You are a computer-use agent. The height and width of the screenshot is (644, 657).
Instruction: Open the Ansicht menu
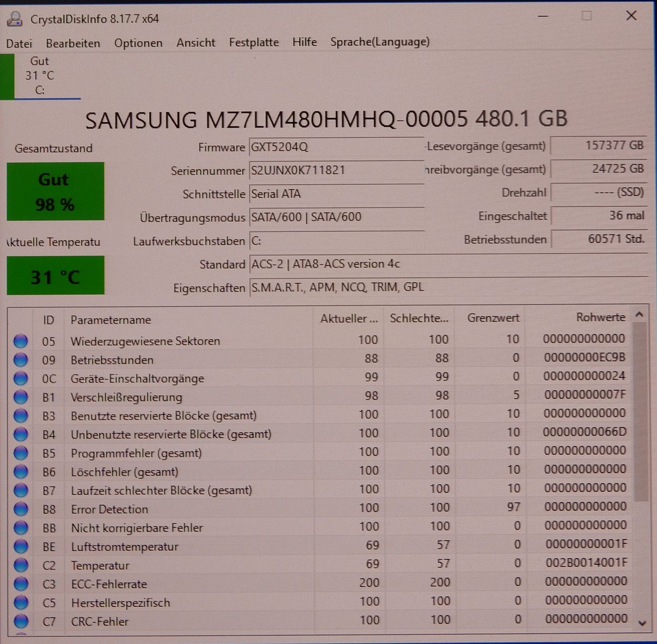tap(196, 43)
